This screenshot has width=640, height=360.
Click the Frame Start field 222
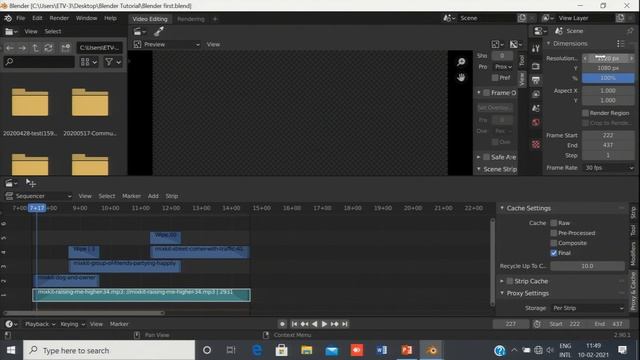click(608, 135)
